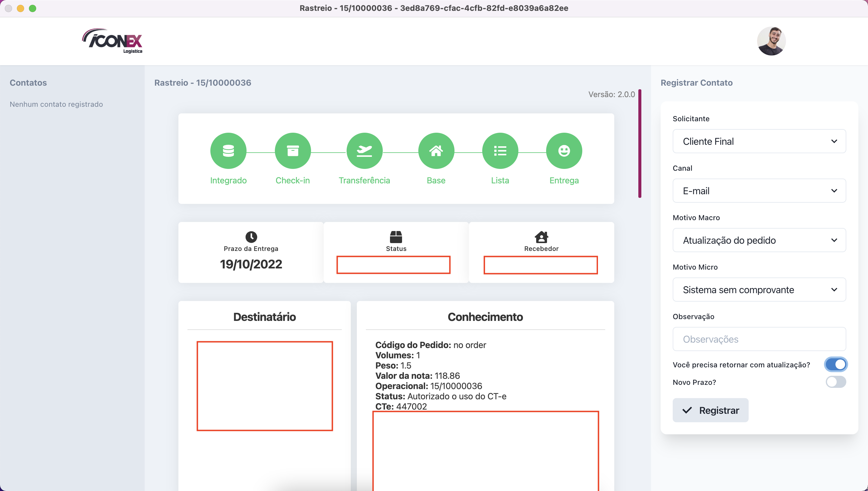Open the Canal dropdown showing E-mail
The image size is (868, 491).
click(759, 191)
